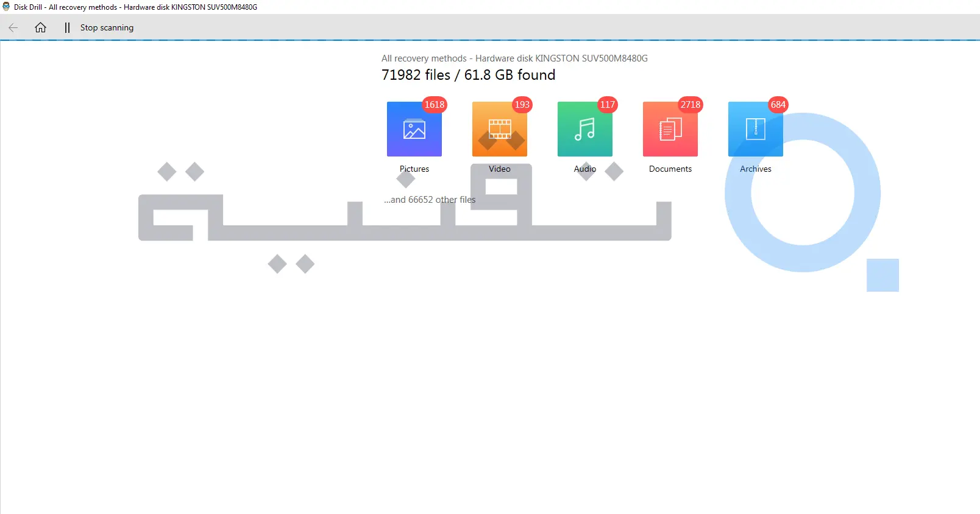Click the 684 badge on Archives
Screen dimensions: 980x514
(x=778, y=105)
